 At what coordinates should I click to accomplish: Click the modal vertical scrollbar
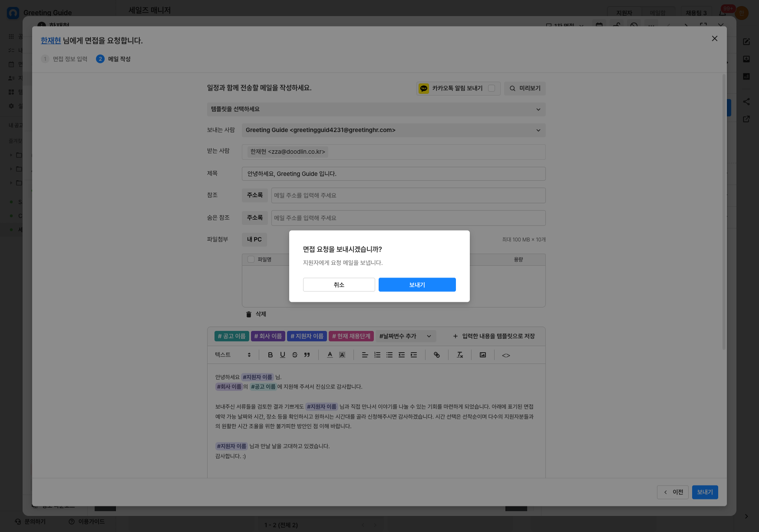(x=724, y=212)
